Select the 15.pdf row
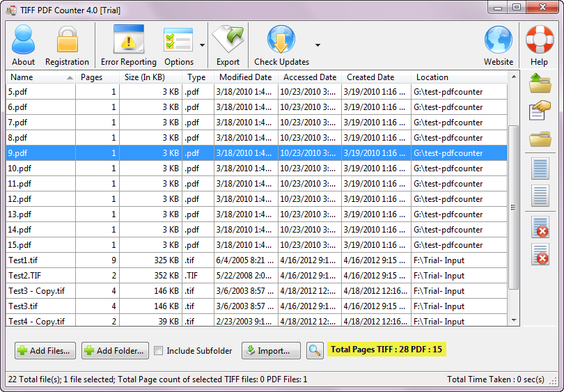The height and width of the screenshot is (392, 564). 256,245
